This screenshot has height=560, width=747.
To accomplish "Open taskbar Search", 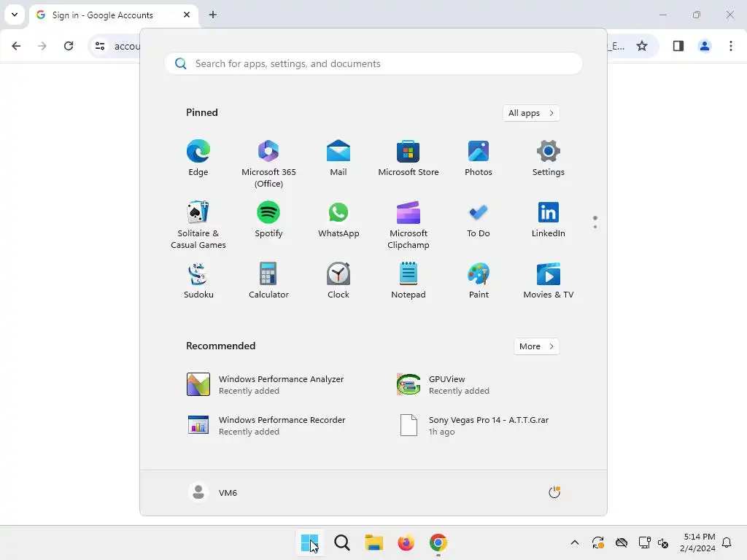I will click(341, 542).
